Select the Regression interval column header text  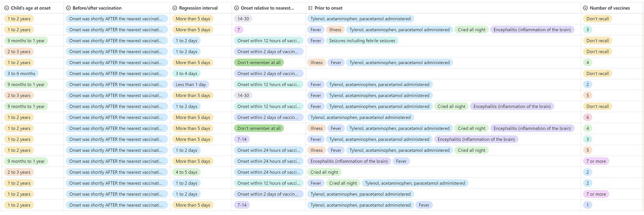coord(199,8)
